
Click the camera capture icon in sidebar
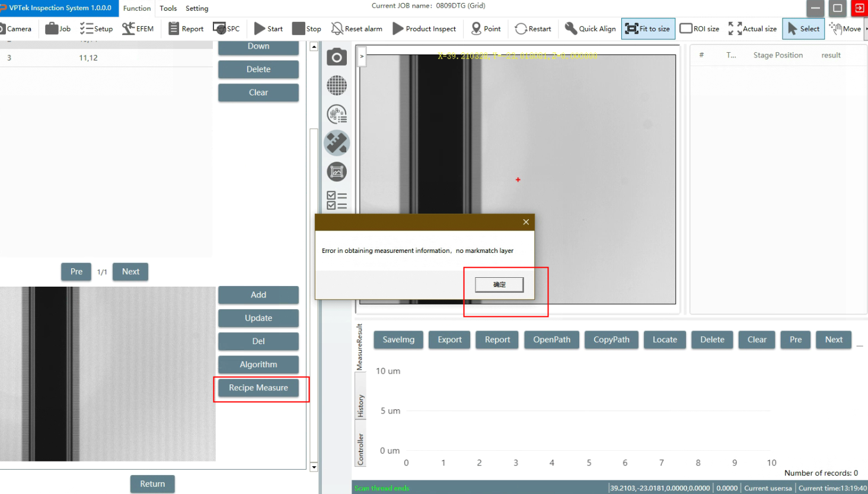[x=337, y=57]
